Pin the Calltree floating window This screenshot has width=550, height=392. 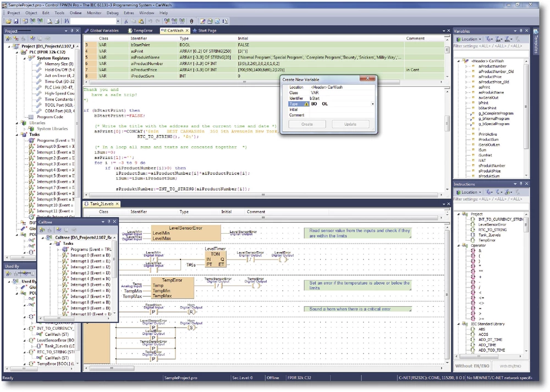pos(108,222)
